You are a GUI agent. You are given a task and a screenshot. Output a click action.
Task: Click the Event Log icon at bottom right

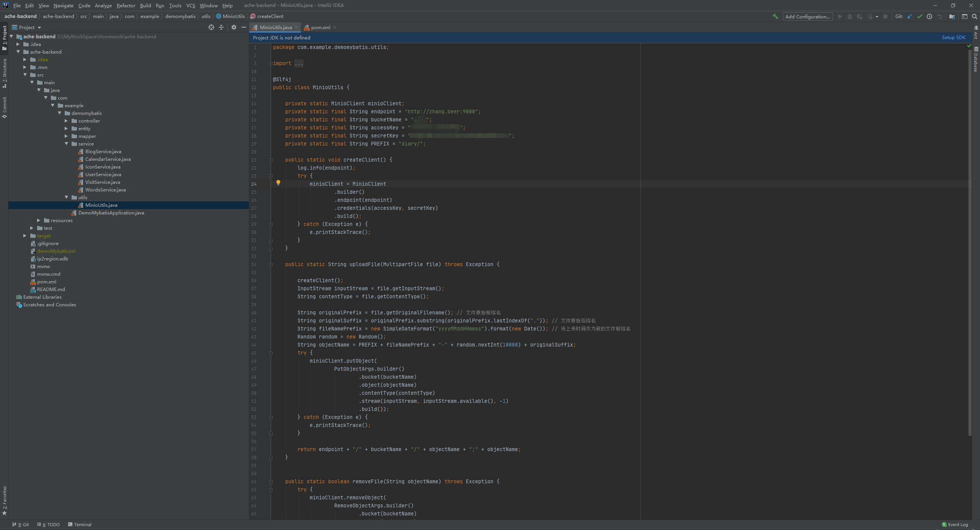pyautogui.click(x=946, y=524)
